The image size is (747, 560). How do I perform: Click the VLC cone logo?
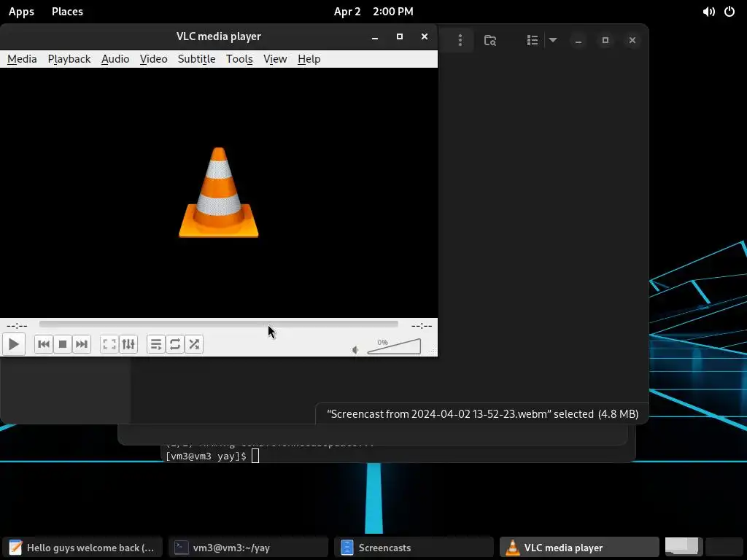point(219,192)
